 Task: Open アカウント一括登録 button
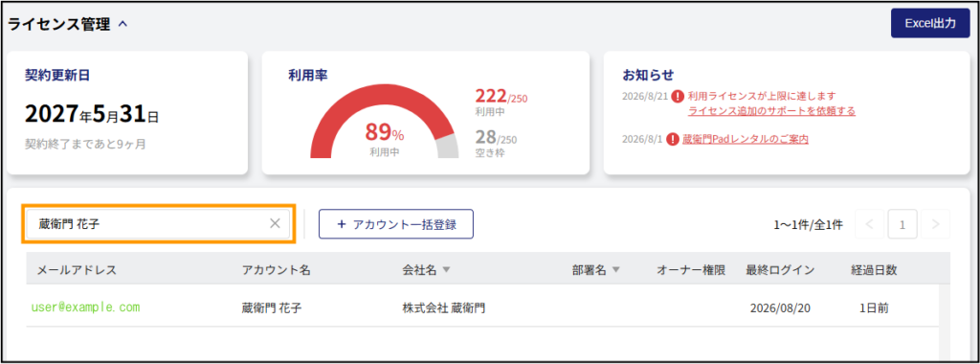tap(395, 224)
